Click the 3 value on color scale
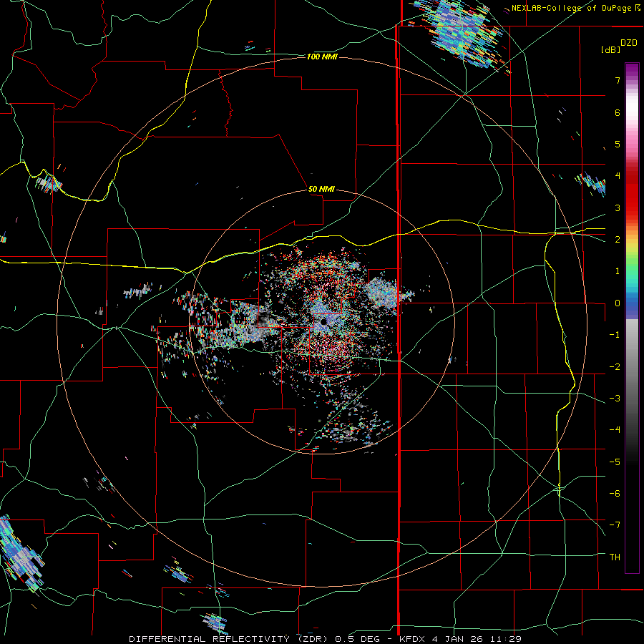Screen dimensions: 644x644 tap(618, 208)
